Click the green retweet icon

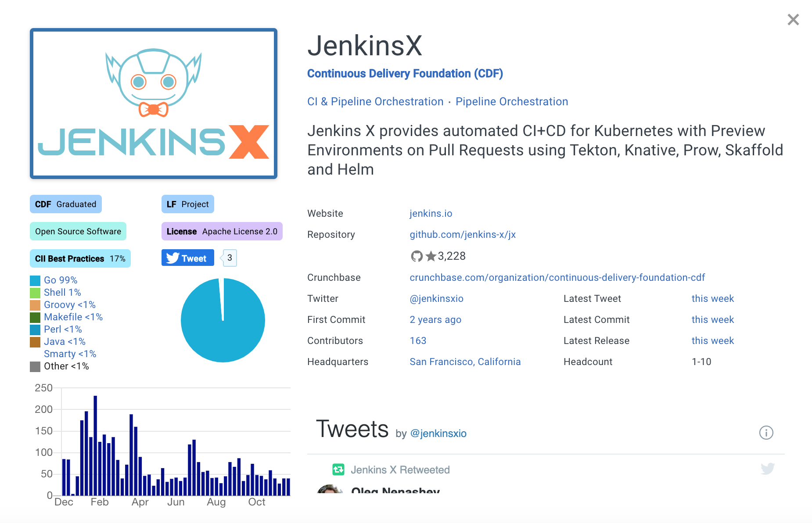click(x=338, y=469)
